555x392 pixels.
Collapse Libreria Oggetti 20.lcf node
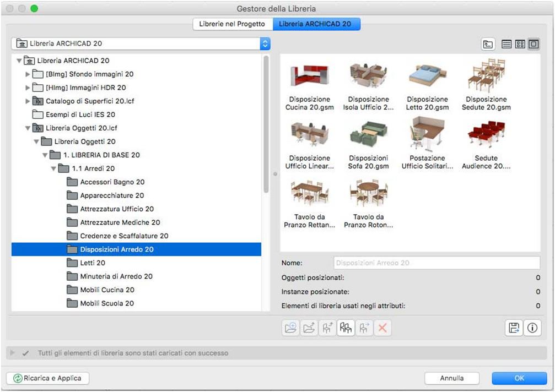click(28, 128)
